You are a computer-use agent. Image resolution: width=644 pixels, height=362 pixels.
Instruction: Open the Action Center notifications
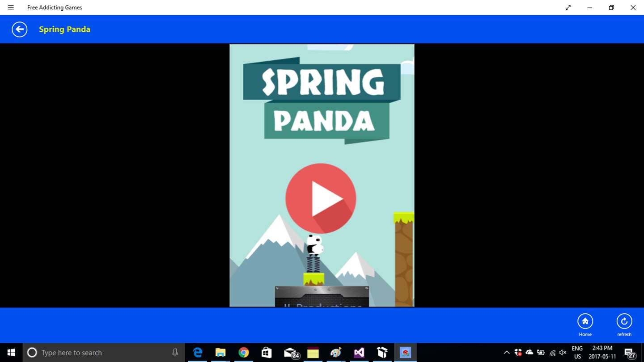[x=630, y=353]
